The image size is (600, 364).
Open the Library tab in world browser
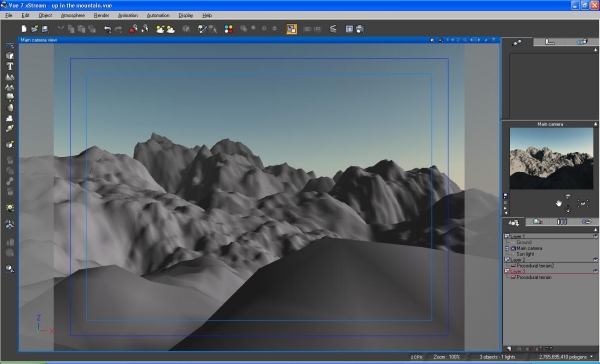[x=562, y=222]
